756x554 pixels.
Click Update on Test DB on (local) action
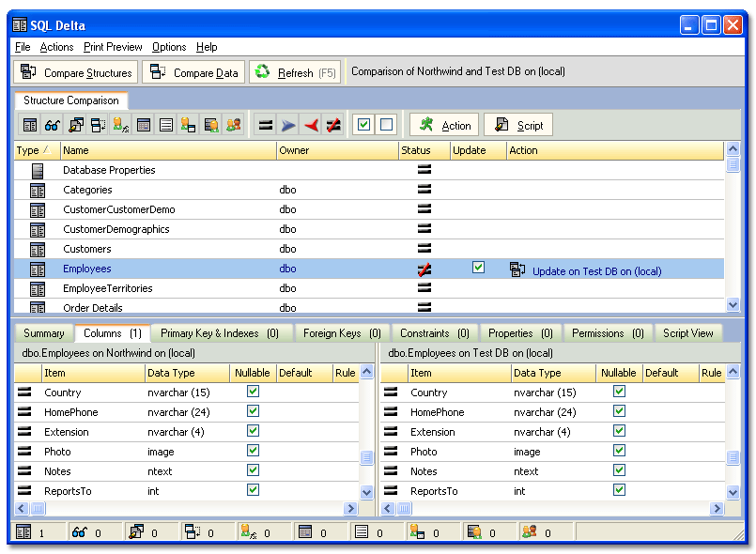point(597,271)
